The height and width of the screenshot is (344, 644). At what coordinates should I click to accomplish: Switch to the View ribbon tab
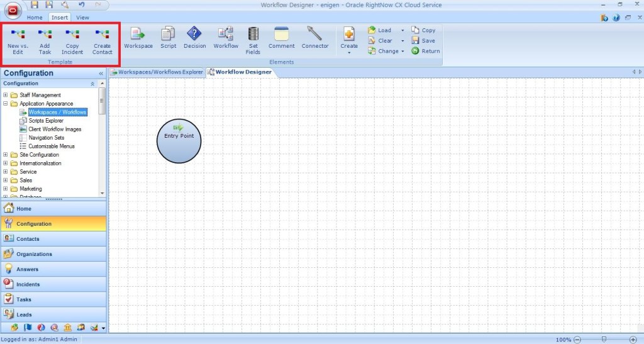point(82,18)
